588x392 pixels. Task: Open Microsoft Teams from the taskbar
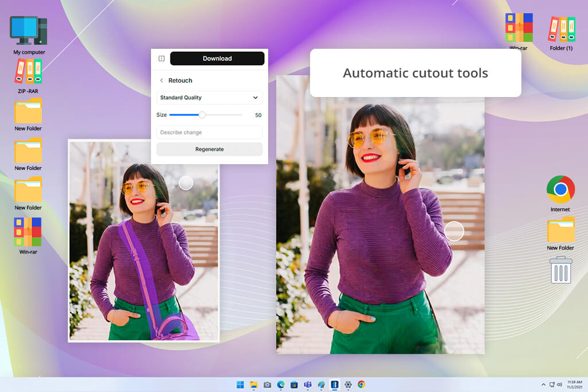[308, 385]
